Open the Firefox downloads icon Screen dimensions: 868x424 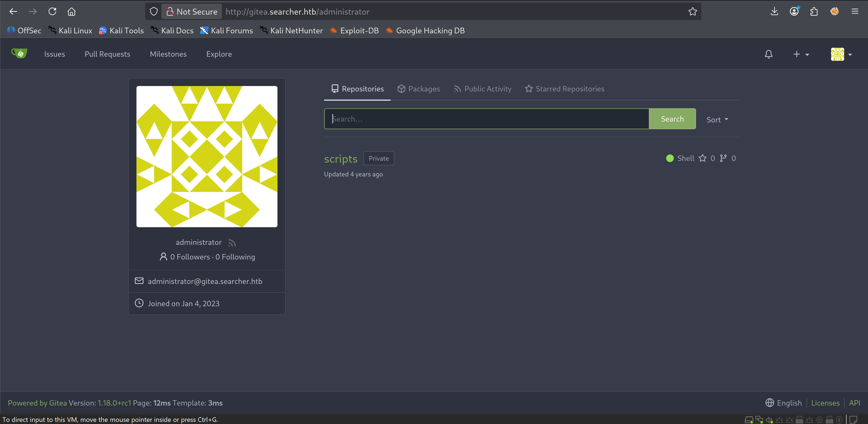[x=774, y=12]
